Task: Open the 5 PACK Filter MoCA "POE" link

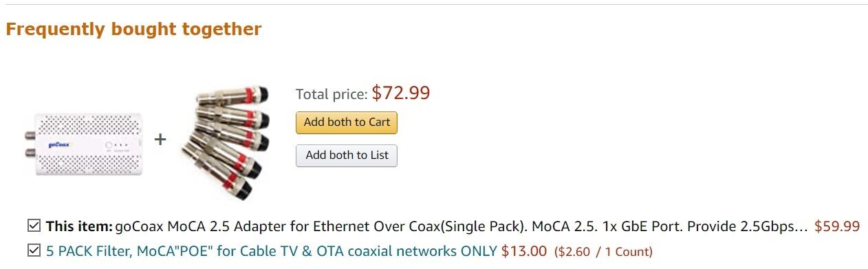Action: [x=271, y=251]
